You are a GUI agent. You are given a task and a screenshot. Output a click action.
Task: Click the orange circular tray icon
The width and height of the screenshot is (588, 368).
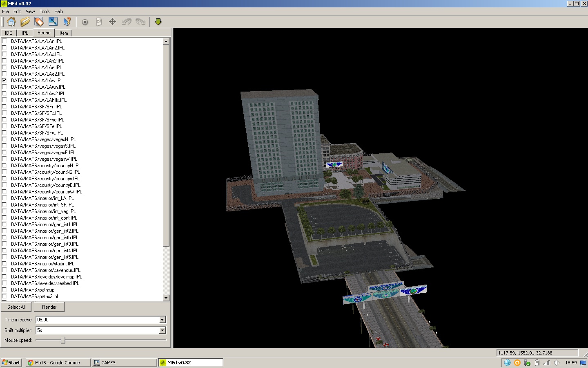coord(517,363)
